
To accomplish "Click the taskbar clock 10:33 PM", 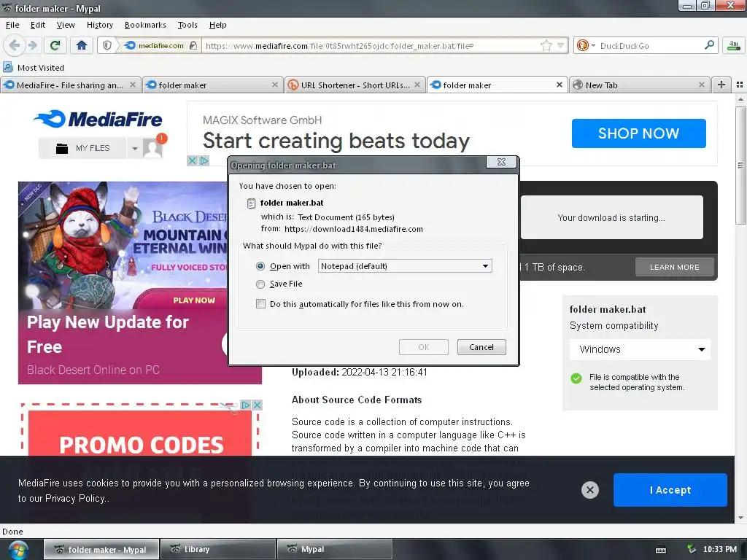I will click(x=719, y=549).
